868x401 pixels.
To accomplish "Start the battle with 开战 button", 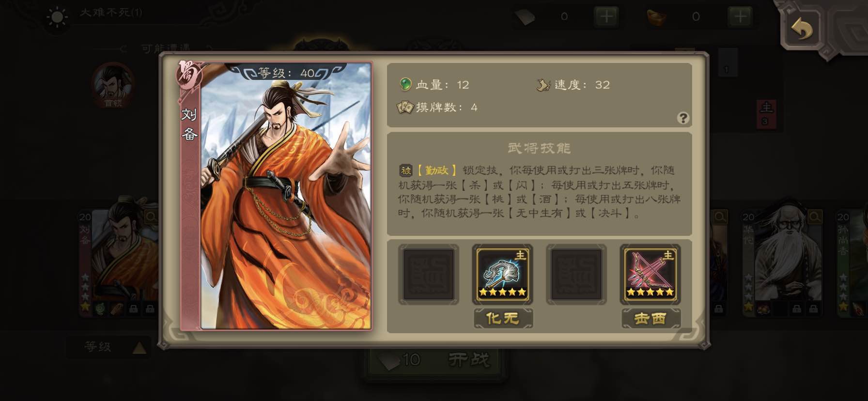I will click(434, 360).
